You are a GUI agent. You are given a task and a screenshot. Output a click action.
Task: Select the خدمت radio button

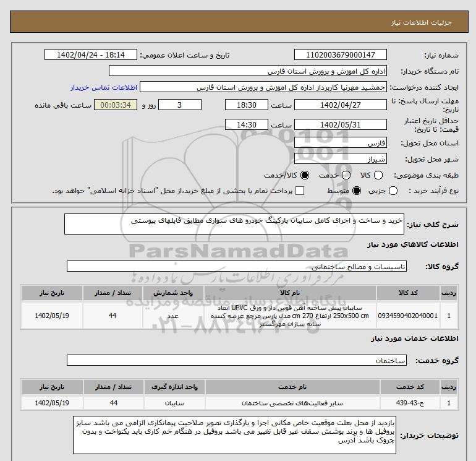(x=346, y=175)
